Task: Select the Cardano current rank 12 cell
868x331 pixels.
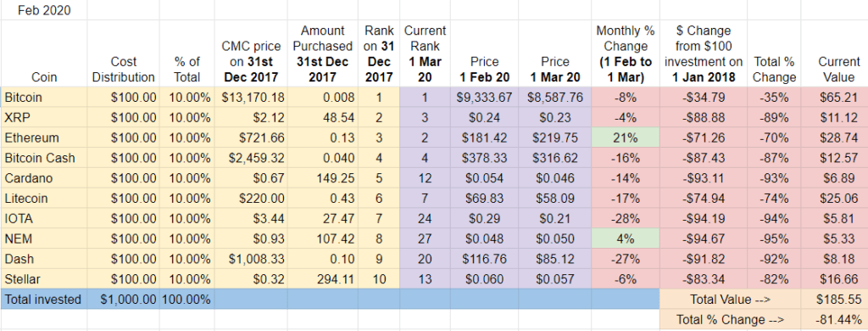Action: pyautogui.click(x=426, y=178)
